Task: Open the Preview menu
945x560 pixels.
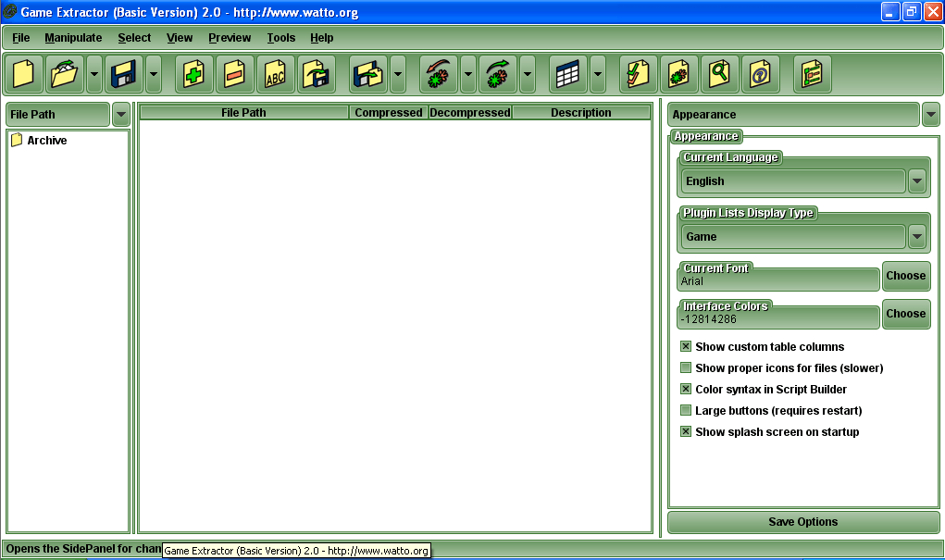Action: pyautogui.click(x=230, y=37)
